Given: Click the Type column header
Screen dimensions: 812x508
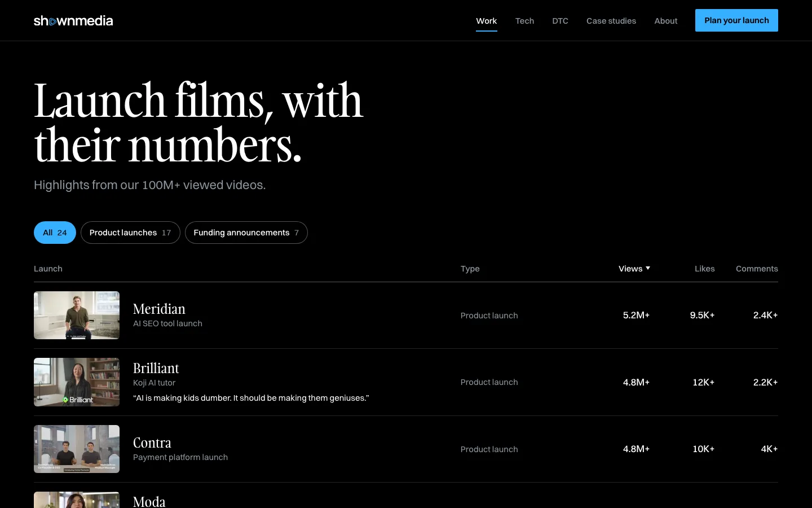Looking at the screenshot, I should coord(470,269).
